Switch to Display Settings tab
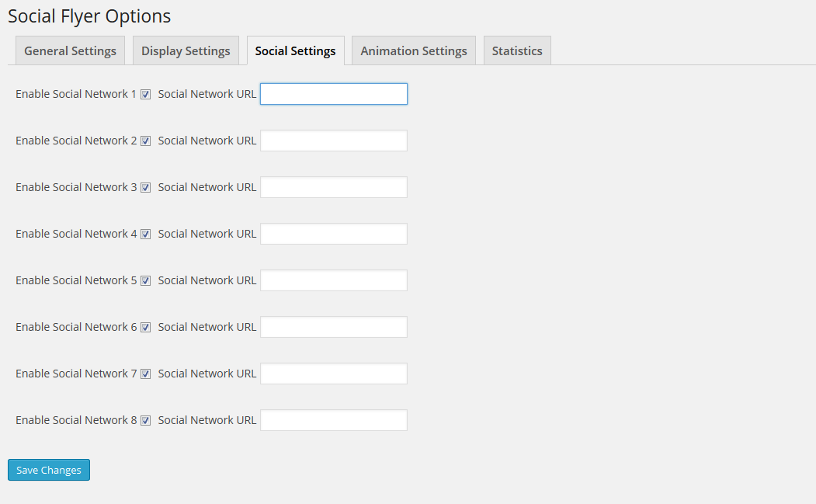816x504 pixels. 186,50
